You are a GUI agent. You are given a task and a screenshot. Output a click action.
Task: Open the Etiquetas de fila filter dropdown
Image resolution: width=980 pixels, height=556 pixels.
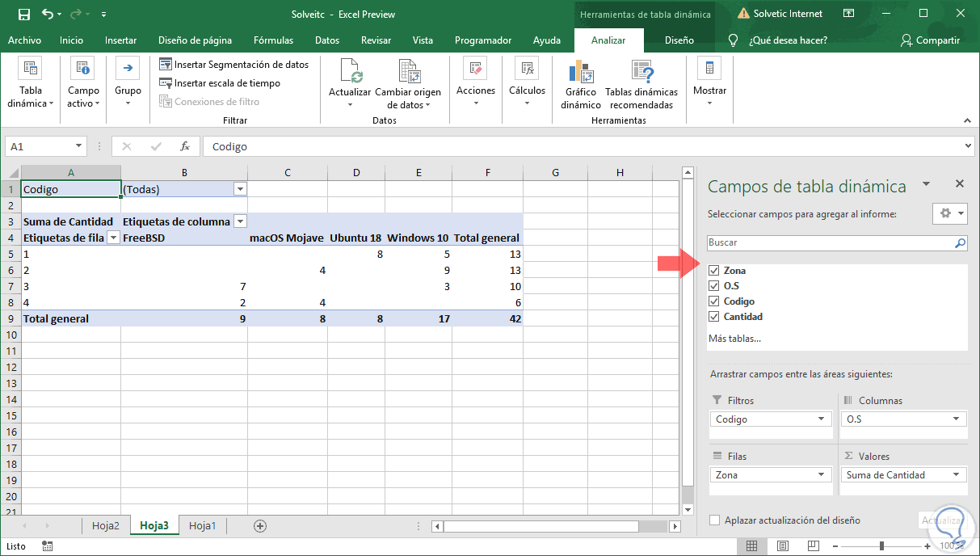pos(113,238)
